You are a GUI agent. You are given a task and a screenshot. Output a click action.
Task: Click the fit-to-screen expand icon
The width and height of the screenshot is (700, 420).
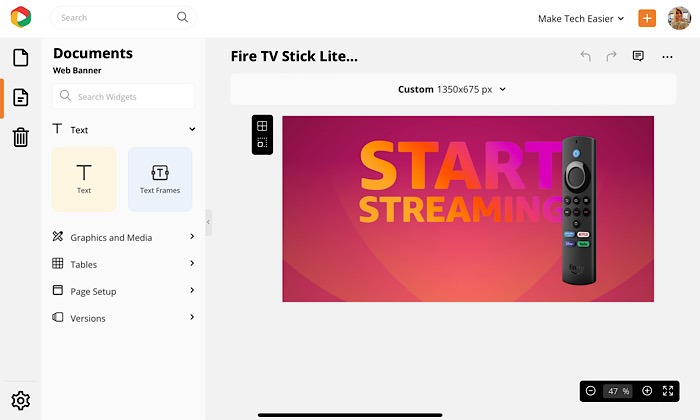[x=668, y=391]
